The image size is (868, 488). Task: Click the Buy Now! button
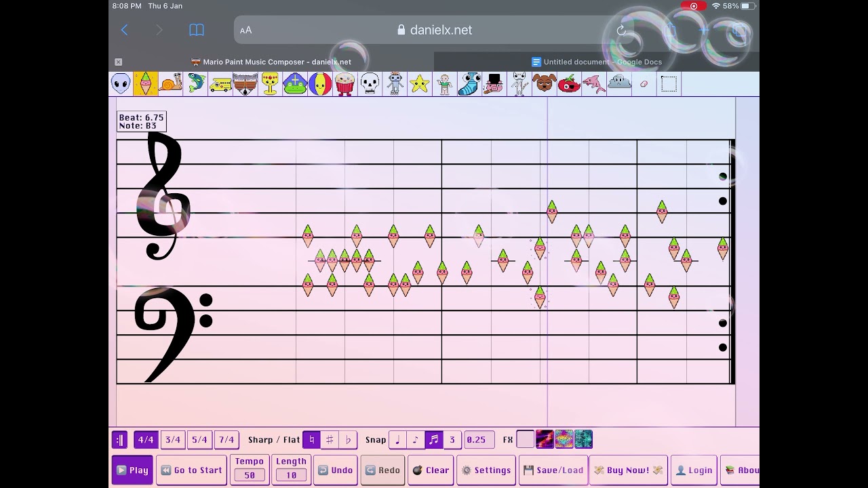click(628, 470)
